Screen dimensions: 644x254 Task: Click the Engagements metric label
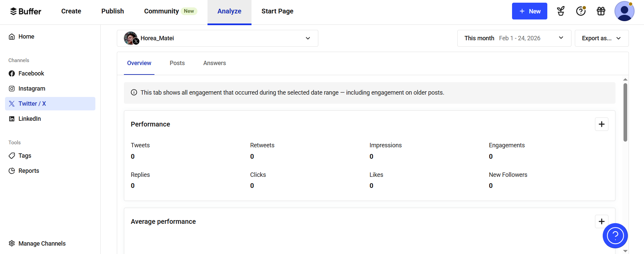click(x=507, y=145)
